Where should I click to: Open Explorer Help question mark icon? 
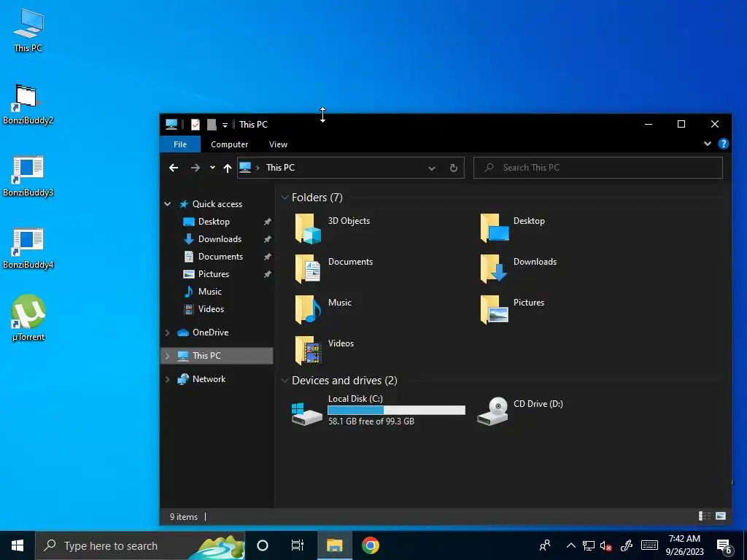[723, 144]
